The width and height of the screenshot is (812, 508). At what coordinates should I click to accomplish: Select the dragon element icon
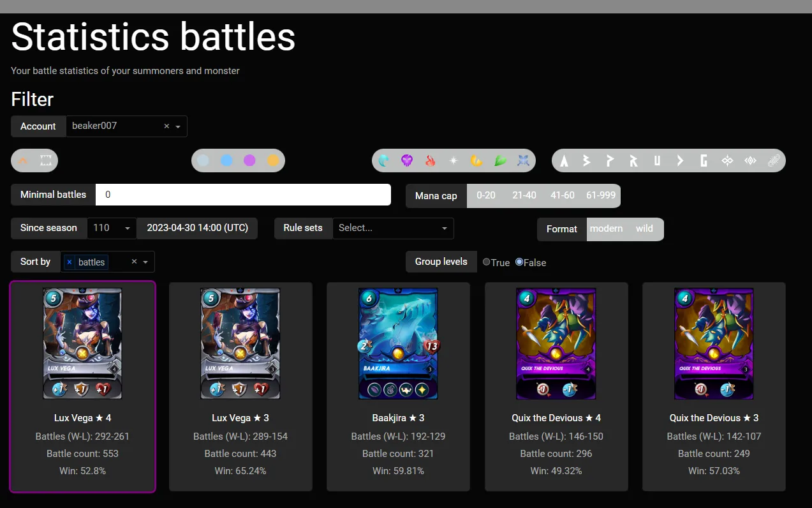(x=476, y=161)
